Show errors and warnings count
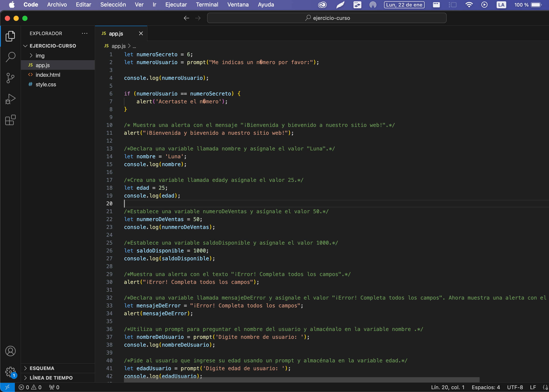This screenshot has height=392, width=549. (x=30, y=387)
